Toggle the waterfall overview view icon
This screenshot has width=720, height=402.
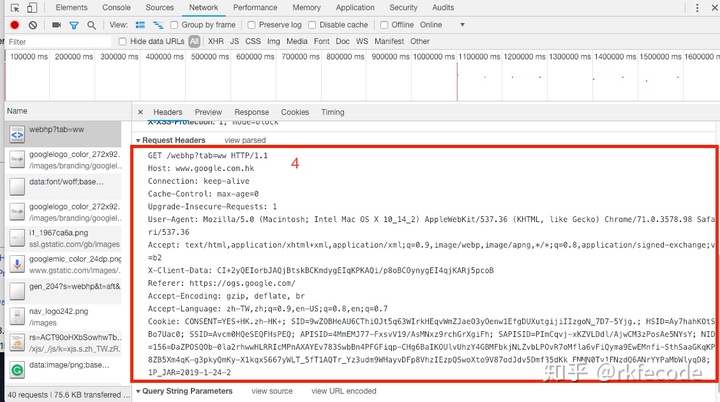coord(158,25)
